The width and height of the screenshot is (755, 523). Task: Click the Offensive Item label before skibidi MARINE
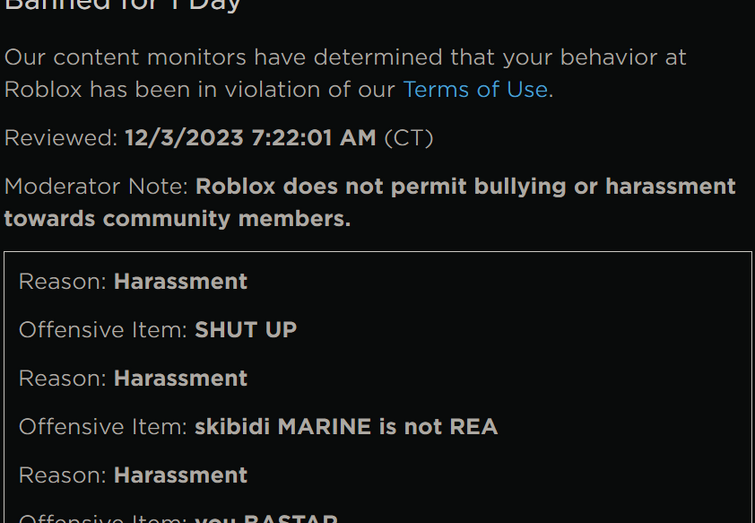click(x=103, y=427)
